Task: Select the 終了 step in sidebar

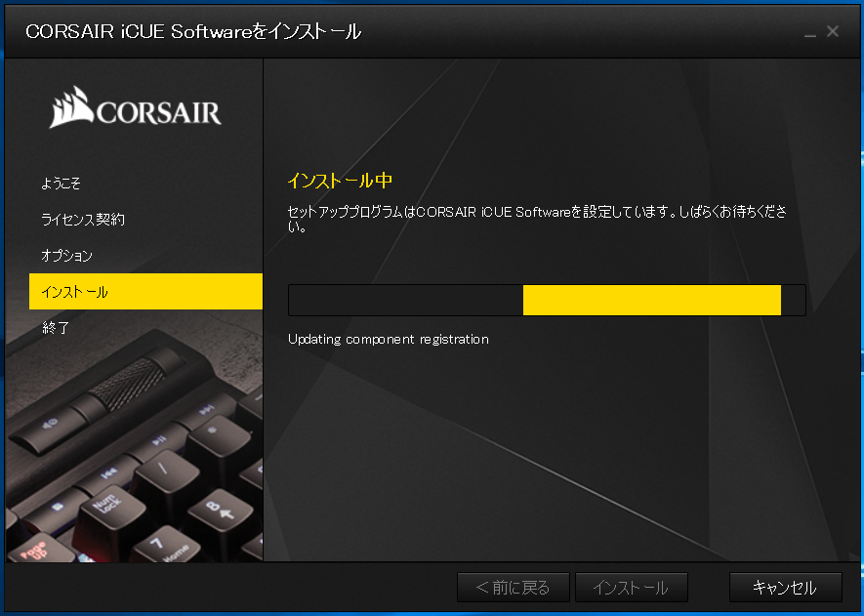Action: pyautogui.click(x=56, y=328)
